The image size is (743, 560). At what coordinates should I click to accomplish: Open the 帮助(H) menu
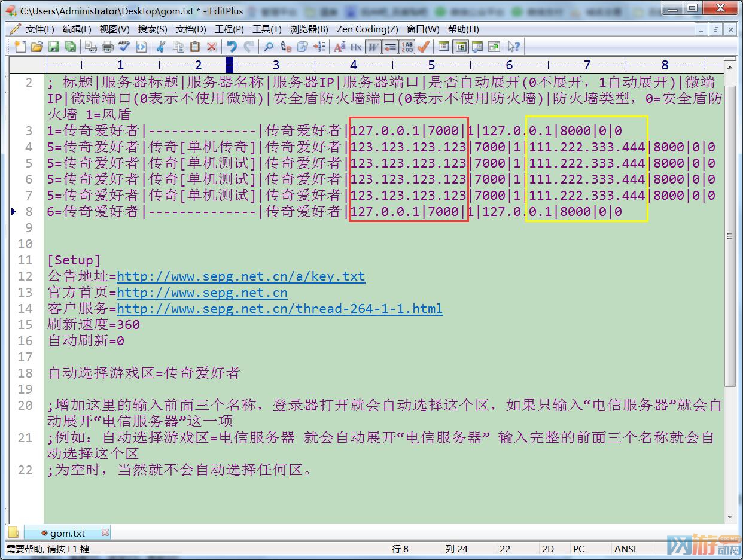tap(463, 29)
